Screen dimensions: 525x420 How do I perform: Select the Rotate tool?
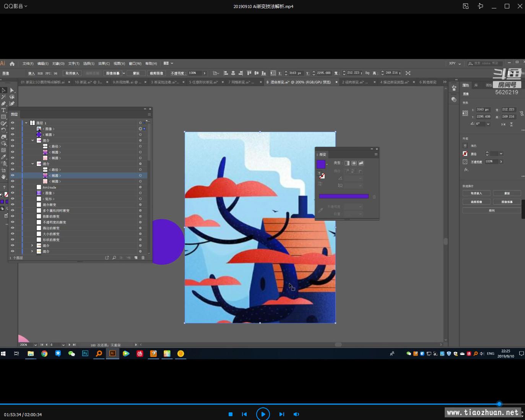3,130
